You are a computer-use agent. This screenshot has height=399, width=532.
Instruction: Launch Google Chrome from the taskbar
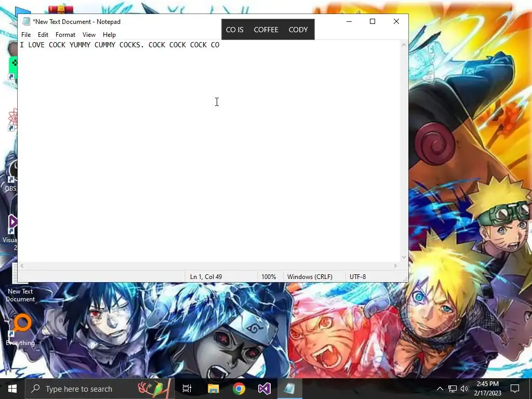[239, 389]
